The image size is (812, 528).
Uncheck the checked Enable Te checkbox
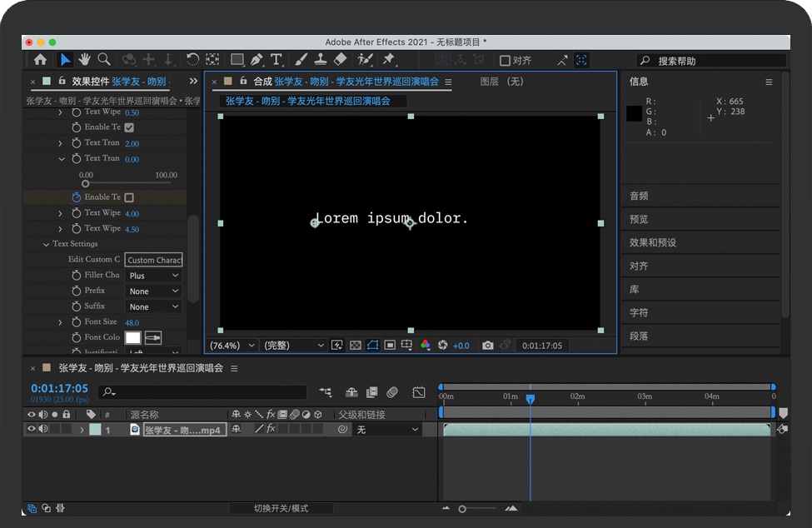tap(129, 127)
